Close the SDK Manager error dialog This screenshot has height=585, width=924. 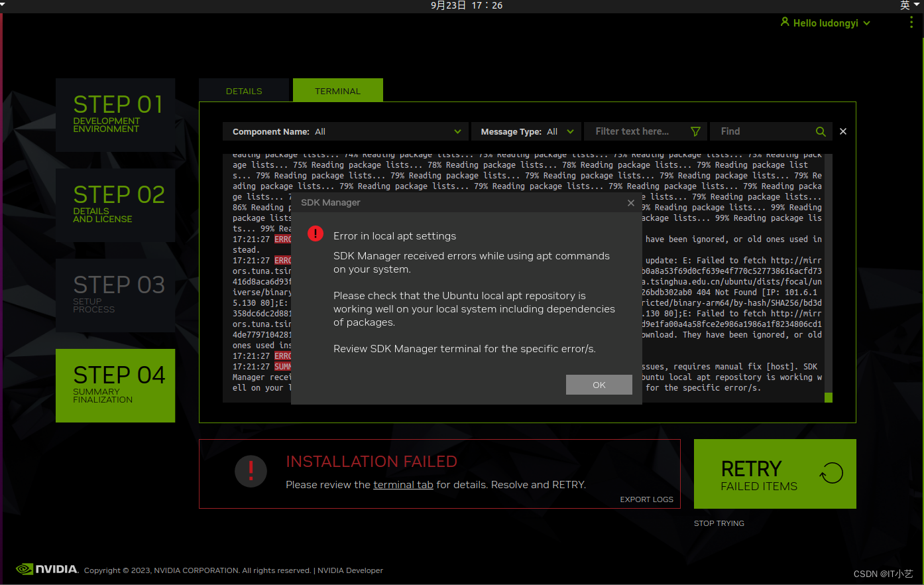[631, 203]
